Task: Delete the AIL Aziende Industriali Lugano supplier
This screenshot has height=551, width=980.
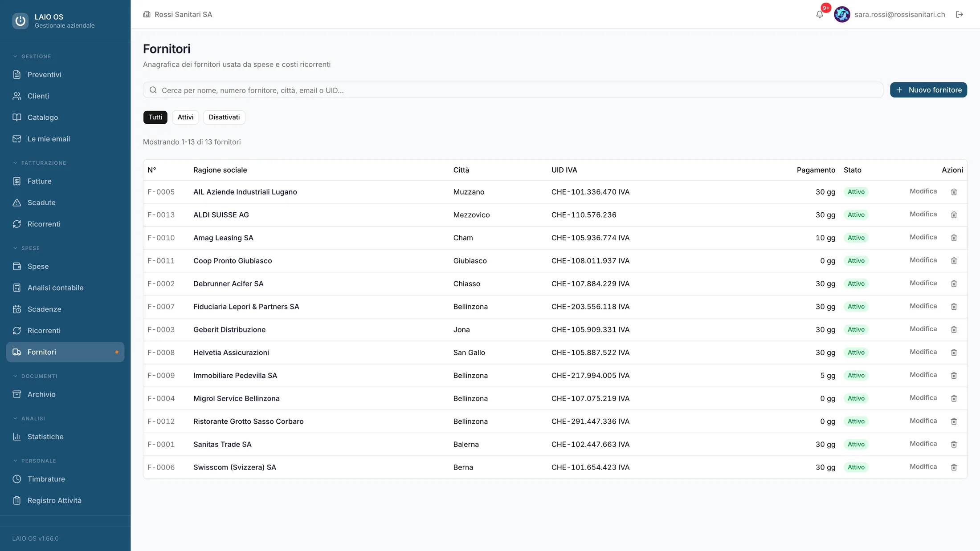Action: 954,192
